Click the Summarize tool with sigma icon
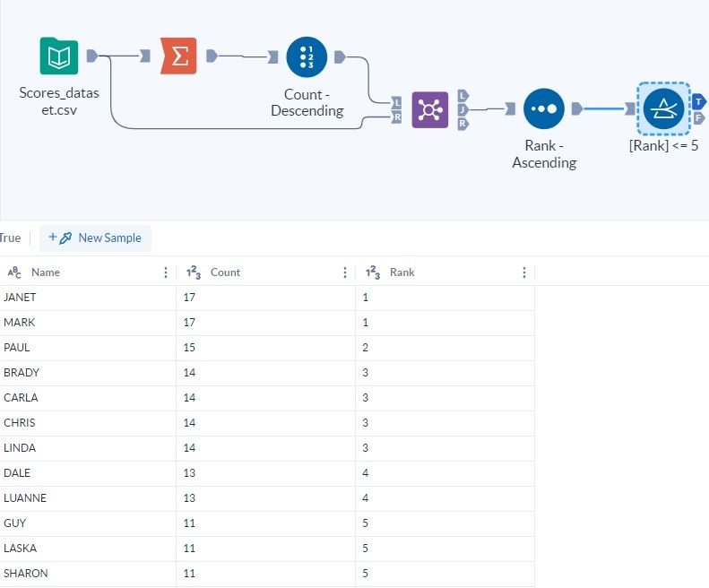This screenshot has width=709, height=588. 178,56
